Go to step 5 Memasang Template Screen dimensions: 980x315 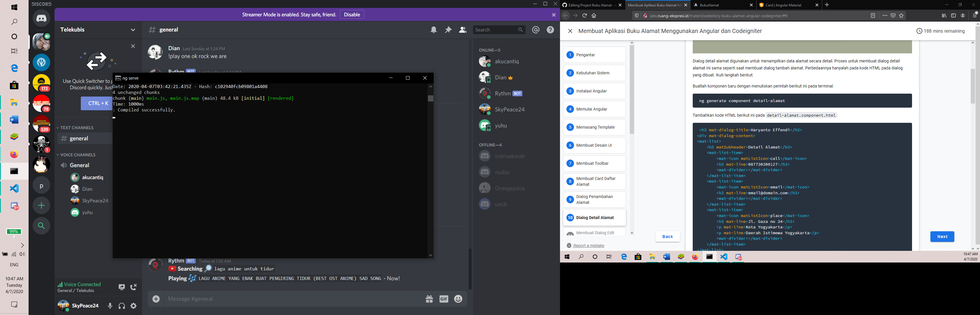pyautogui.click(x=594, y=127)
